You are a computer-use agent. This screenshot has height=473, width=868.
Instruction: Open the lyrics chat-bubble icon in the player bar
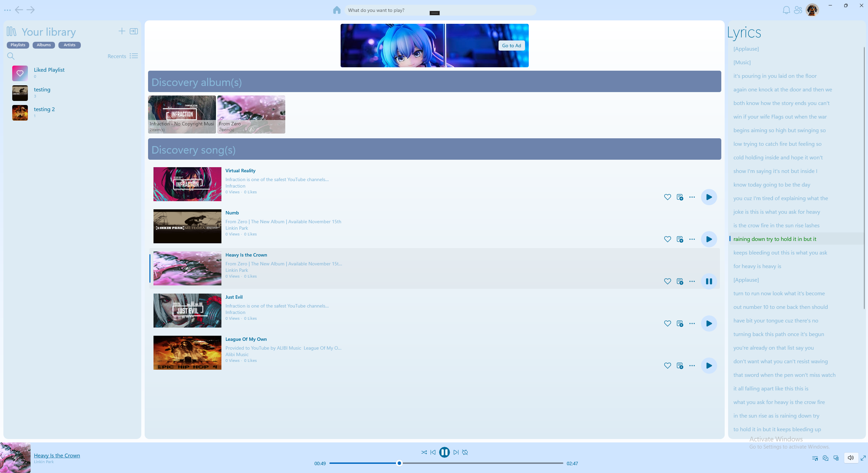click(x=826, y=458)
